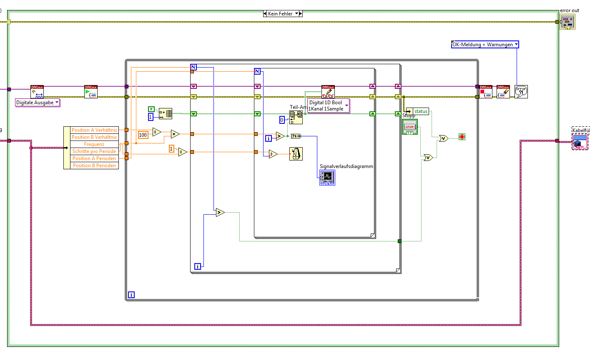Click the orange 100 numeric constant
This screenshot has height=364, width=590.
[x=143, y=135]
